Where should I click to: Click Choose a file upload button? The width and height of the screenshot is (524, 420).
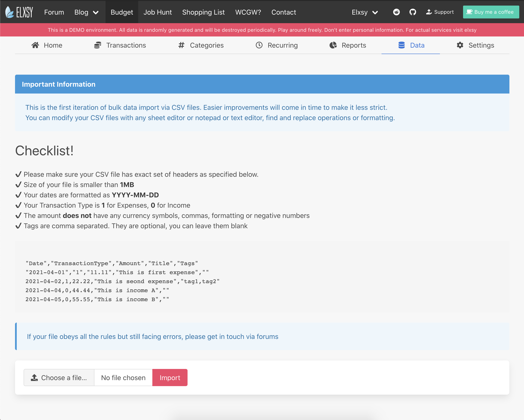pos(59,378)
